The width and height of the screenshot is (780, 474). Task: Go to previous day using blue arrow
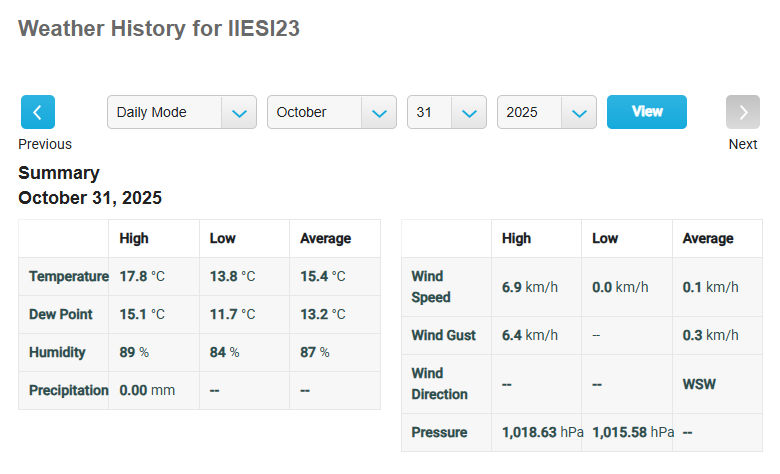[x=37, y=112]
